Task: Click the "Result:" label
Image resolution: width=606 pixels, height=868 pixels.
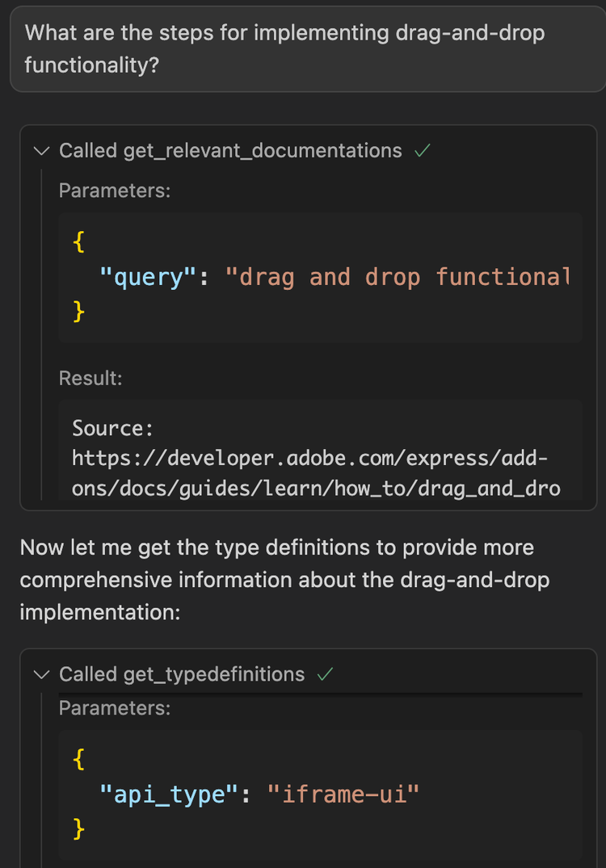Action: (90, 377)
